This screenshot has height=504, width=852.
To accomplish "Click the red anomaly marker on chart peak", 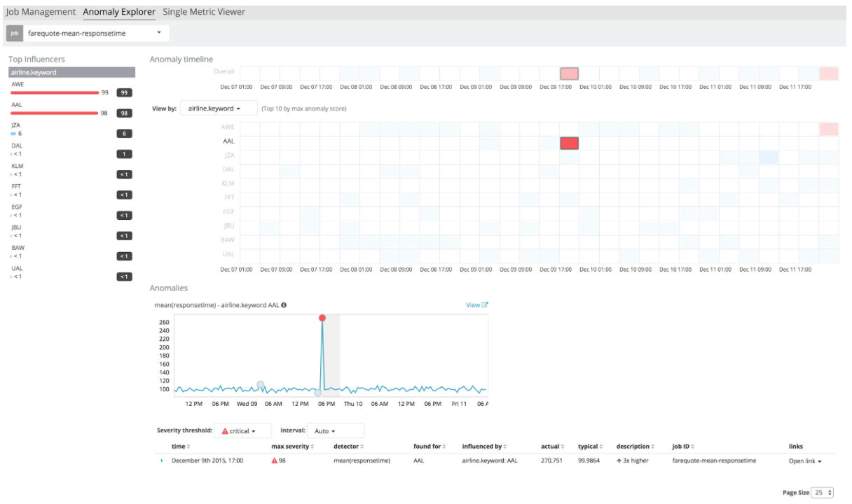I will [322, 318].
